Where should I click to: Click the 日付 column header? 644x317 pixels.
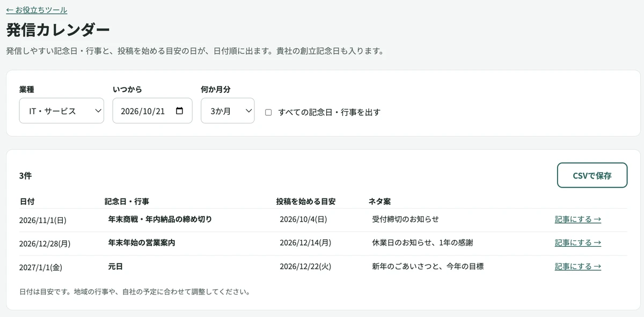[x=27, y=202]
